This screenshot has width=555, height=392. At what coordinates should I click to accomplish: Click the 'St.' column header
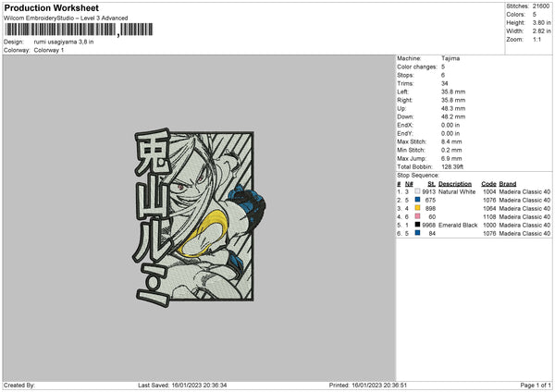pyautogui.click(x=431, y=184)
